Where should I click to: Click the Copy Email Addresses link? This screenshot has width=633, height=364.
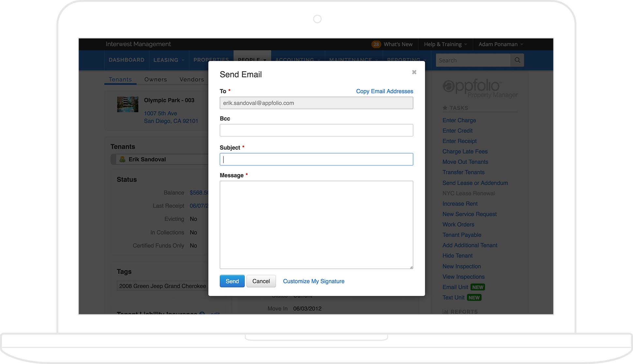pyautogui.click(x=384, y=91)
